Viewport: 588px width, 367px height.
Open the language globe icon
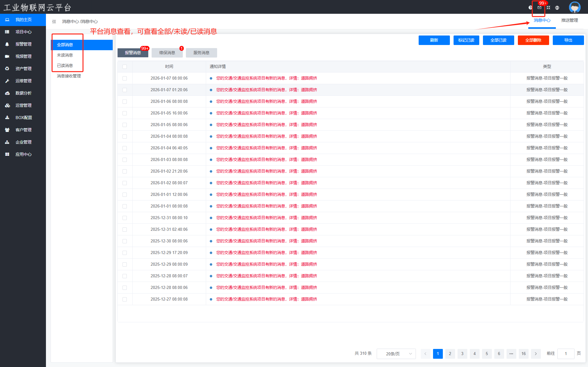point(557,8)
